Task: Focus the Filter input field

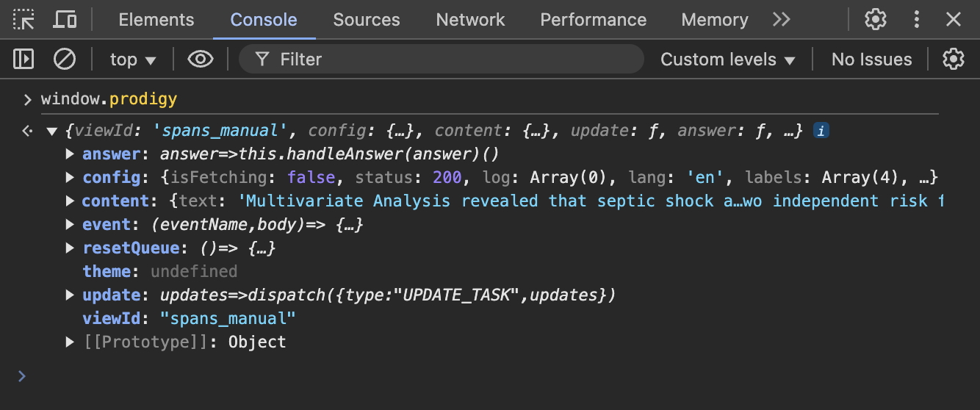Action: tap(441, 59)
